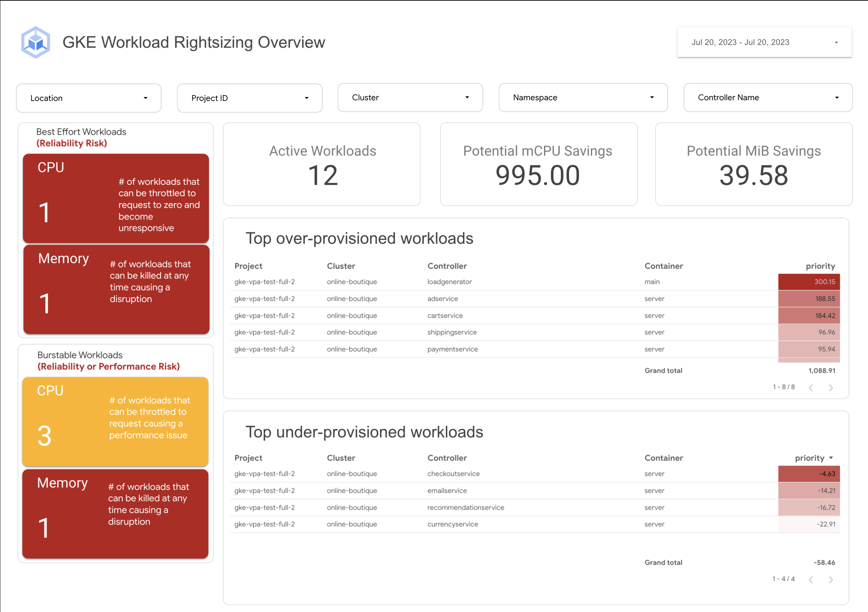Select adservice controller row

point(443,299)
